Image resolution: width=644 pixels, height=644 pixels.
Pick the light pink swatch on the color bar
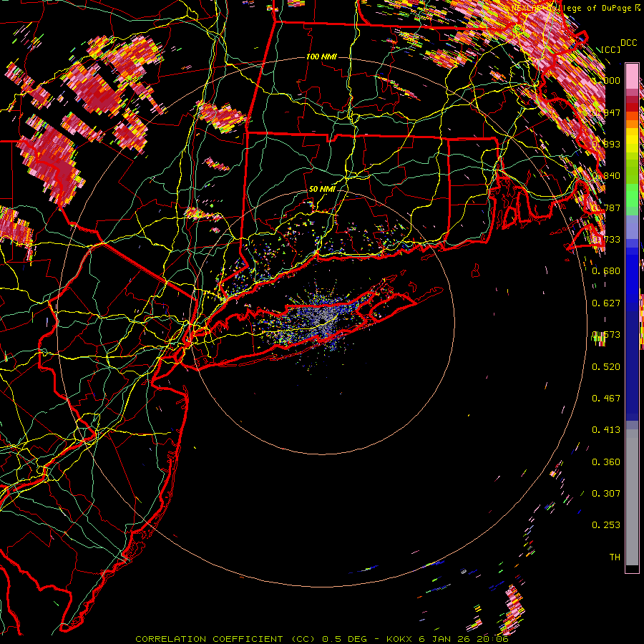(632, 76)
